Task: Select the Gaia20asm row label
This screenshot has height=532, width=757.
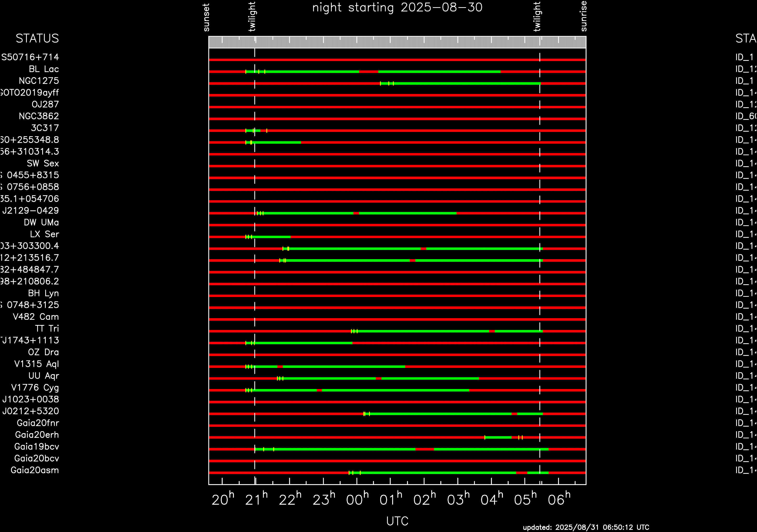Action: [35, 470]
